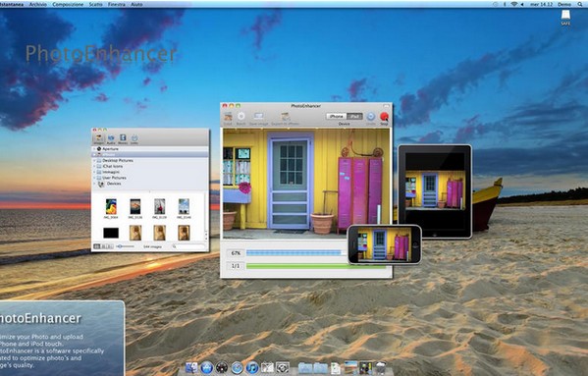Expand the Aperture source item
Image resolution: width=588 pixels, height=376 pixels.
pos(94,149)
